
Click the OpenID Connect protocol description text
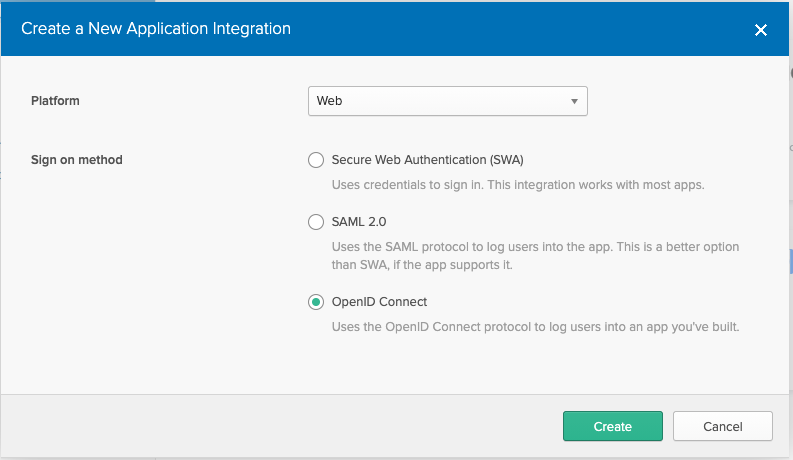(x=535, y=327)
